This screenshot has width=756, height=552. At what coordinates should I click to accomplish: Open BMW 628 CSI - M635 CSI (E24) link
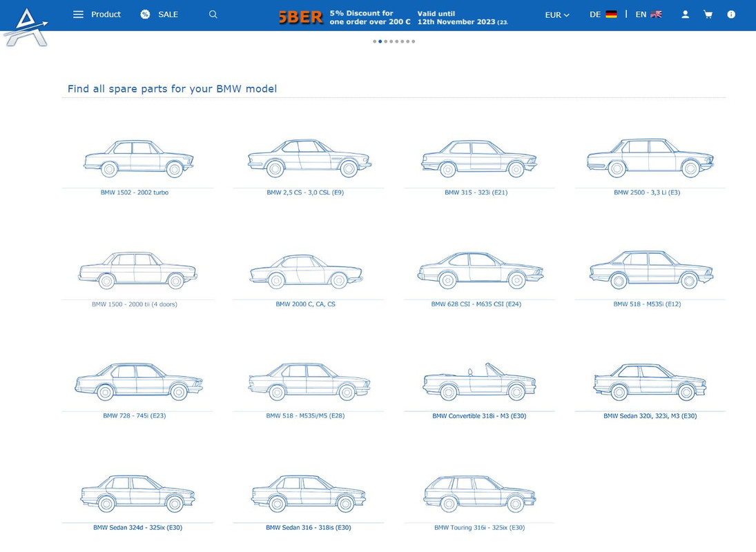pyautogui.click(x=476, y=304)
